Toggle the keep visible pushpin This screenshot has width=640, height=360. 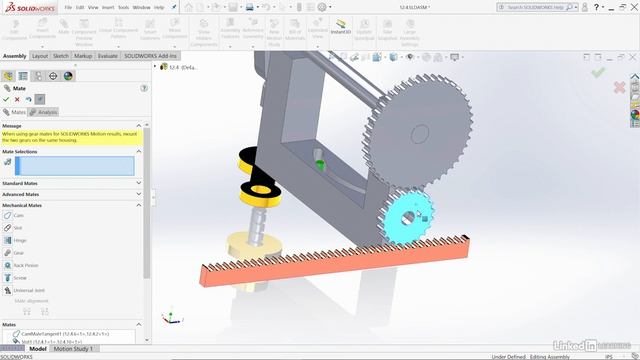coord(40,99)
